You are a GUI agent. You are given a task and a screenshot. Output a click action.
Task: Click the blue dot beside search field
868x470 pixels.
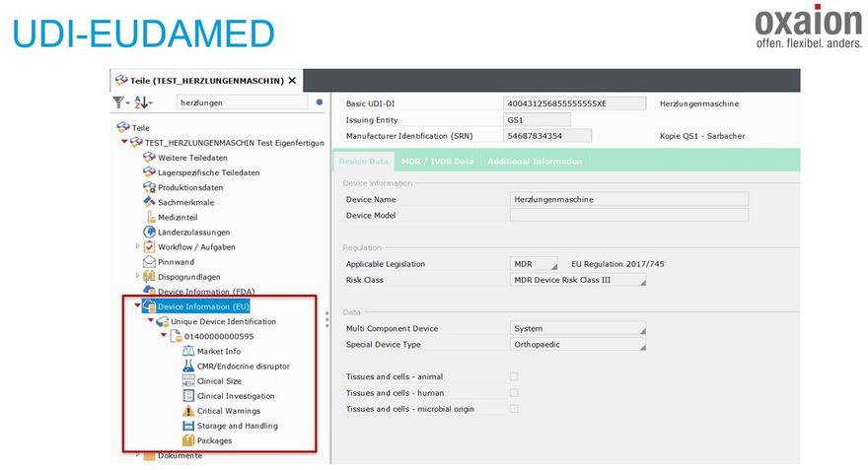point(320,102)
